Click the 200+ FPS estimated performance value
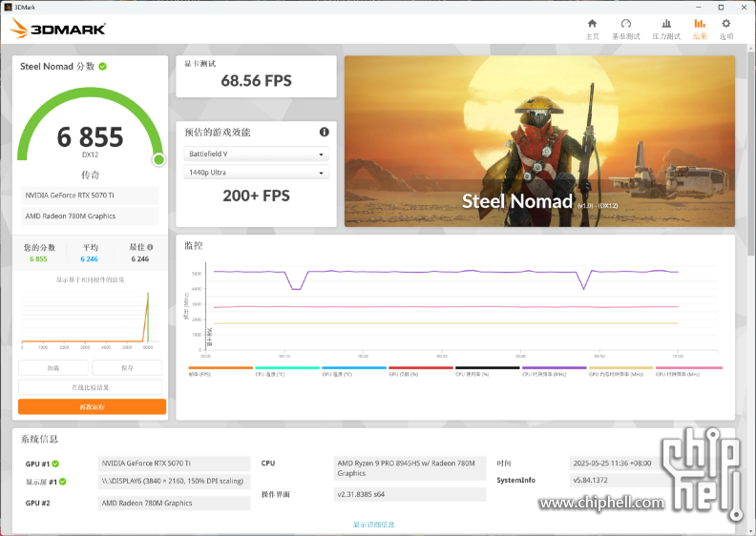The width and height of the screenshot is (756, 536). 256,196
